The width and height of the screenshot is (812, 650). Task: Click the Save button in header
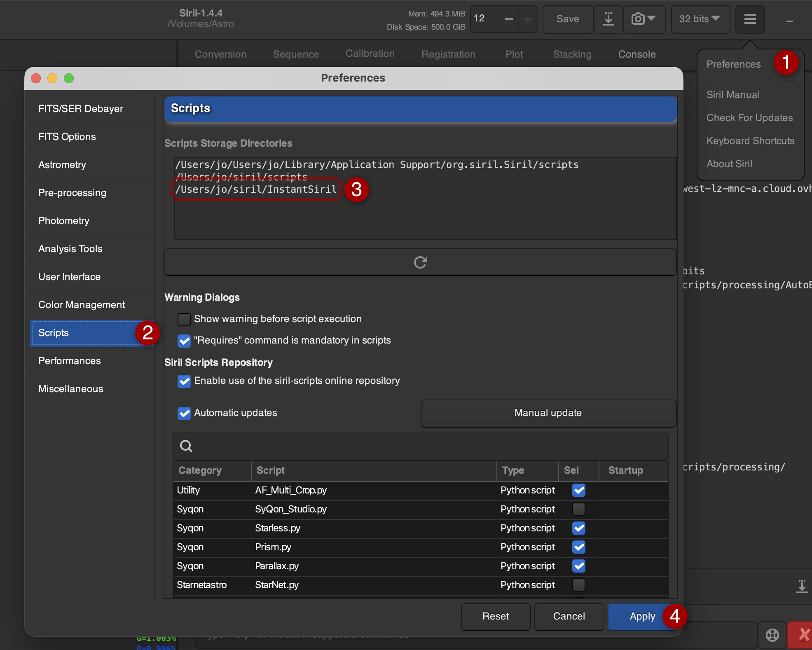[x=568, y=19]
